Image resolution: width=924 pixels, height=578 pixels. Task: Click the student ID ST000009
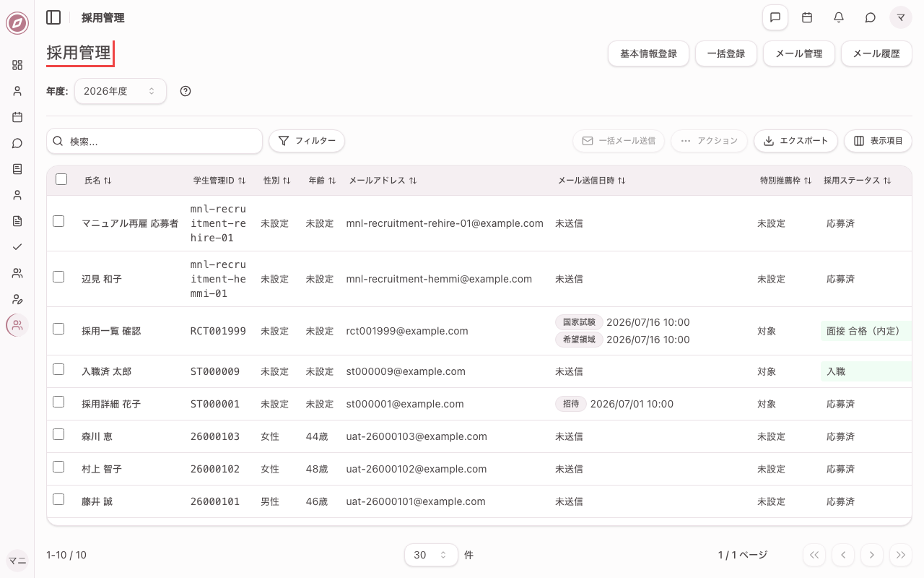215,371
